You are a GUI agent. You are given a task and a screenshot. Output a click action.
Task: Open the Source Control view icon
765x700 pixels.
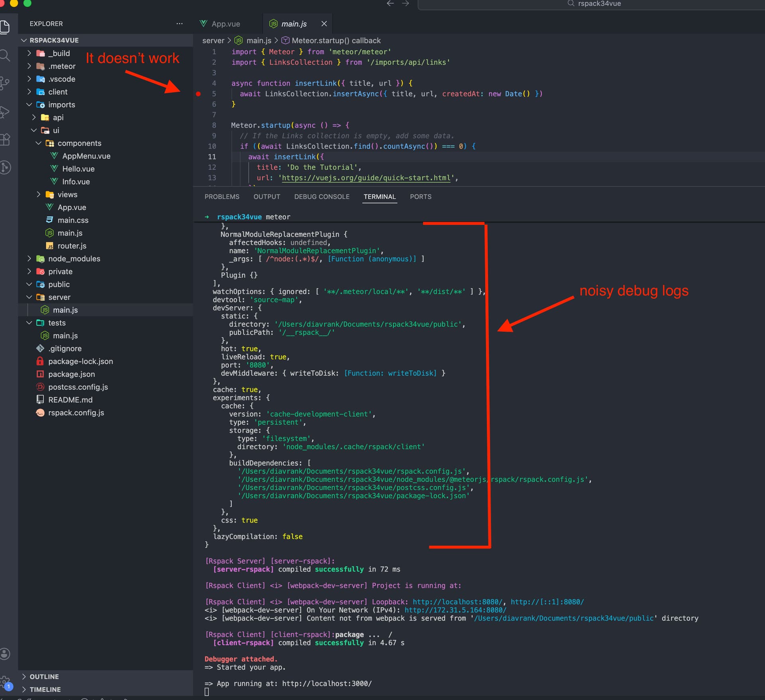click(5, 83)
